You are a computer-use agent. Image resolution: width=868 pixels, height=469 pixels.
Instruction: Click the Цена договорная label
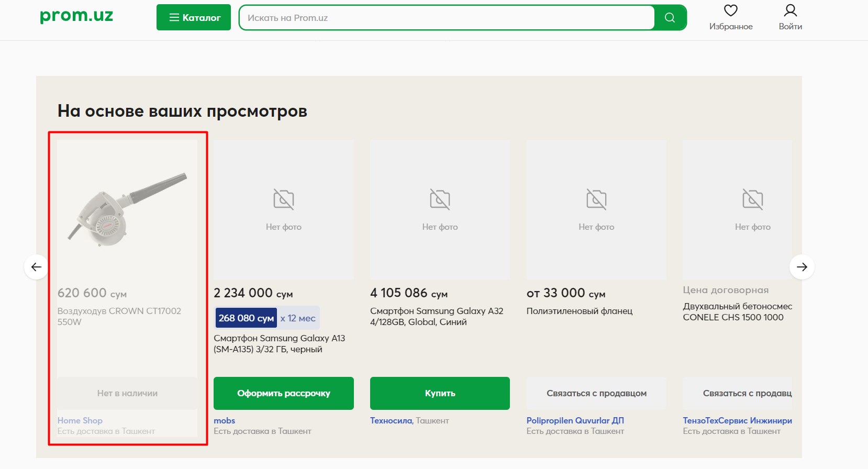tap(726, 290)
